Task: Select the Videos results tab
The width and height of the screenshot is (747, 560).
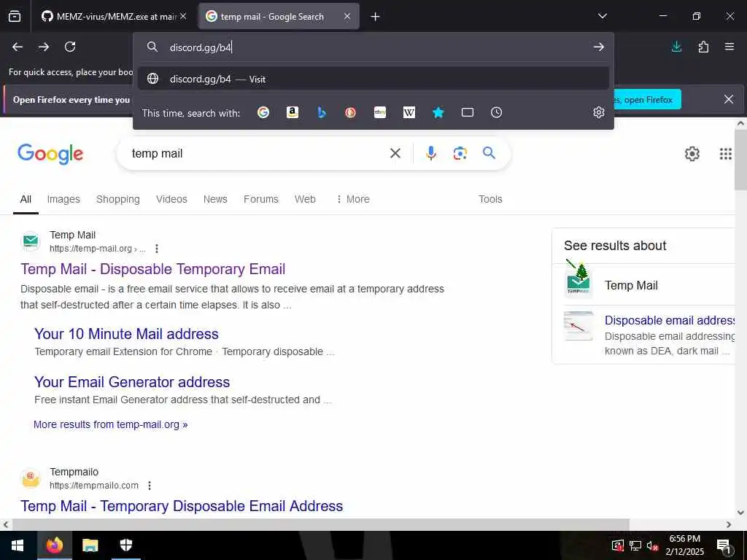Action: point(171,199)
